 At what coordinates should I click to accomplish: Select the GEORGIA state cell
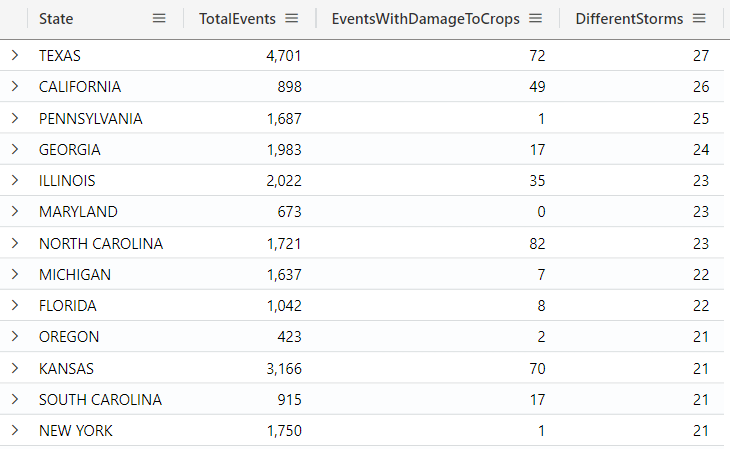click(x=70, y=150)
